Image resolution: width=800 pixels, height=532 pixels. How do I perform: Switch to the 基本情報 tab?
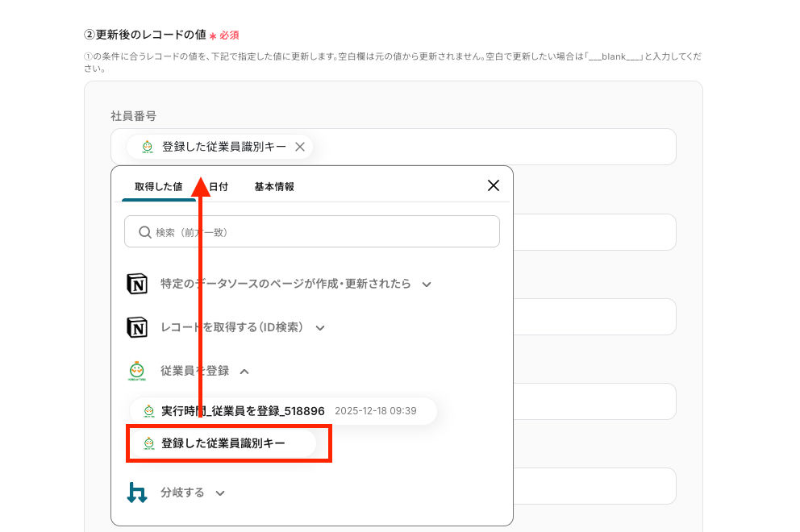tap(274, 187)
